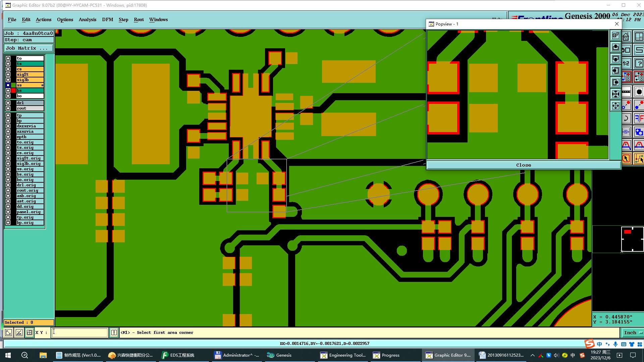Open the DFM menu

click(107, 19)
